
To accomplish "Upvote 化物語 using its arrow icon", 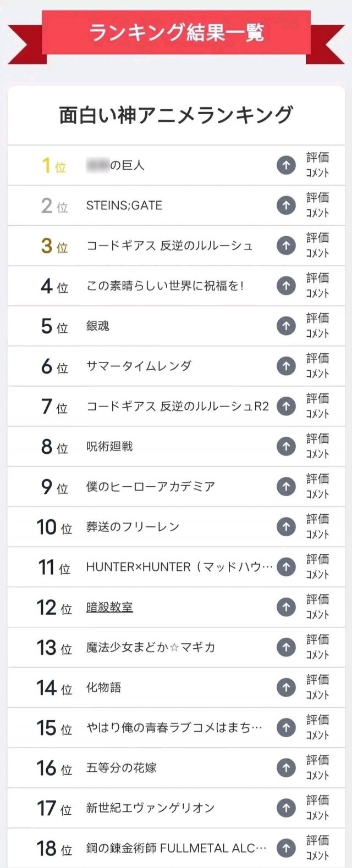I will coord(286,687).
